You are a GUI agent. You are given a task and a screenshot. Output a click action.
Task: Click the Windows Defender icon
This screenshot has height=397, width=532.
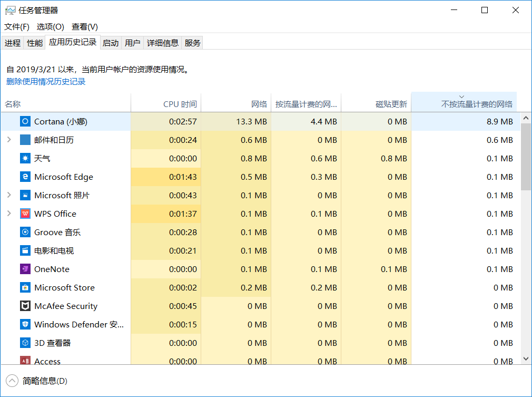25,324
